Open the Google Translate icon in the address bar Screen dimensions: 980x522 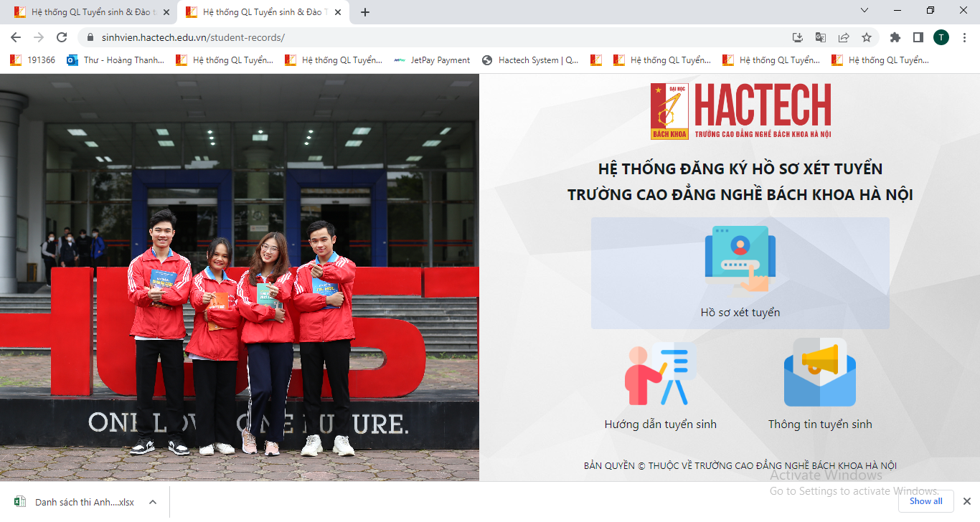pyautogui.click(x=820, y=37)
